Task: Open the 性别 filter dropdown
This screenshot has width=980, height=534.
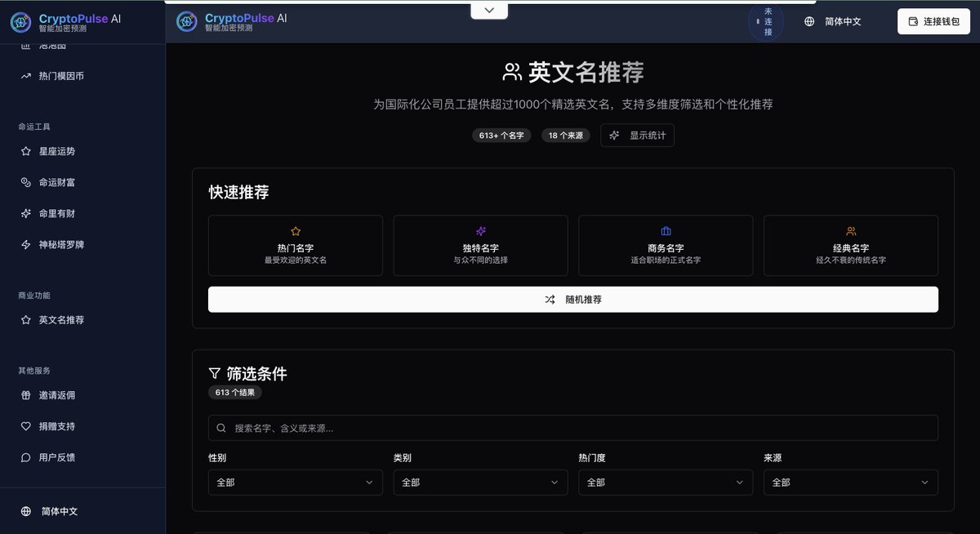Action: click(x=295, y=482)
